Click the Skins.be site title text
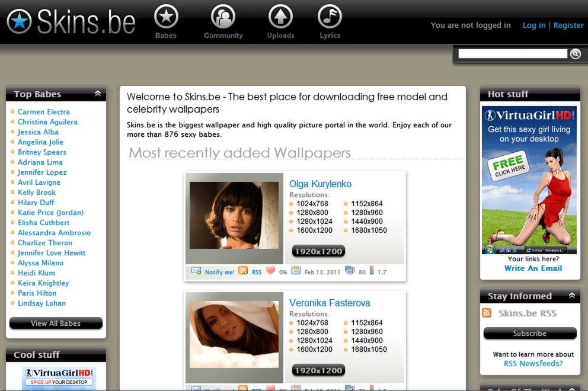The height and width of the screenshot is (391, 588). [86, 21]
